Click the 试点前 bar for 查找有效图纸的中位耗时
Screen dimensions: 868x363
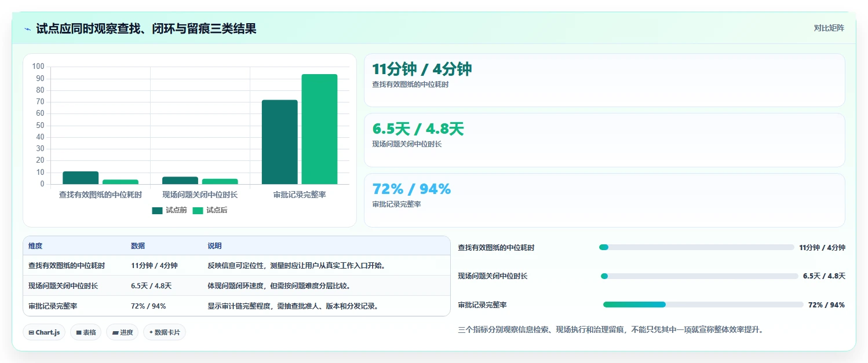[81, 178]
